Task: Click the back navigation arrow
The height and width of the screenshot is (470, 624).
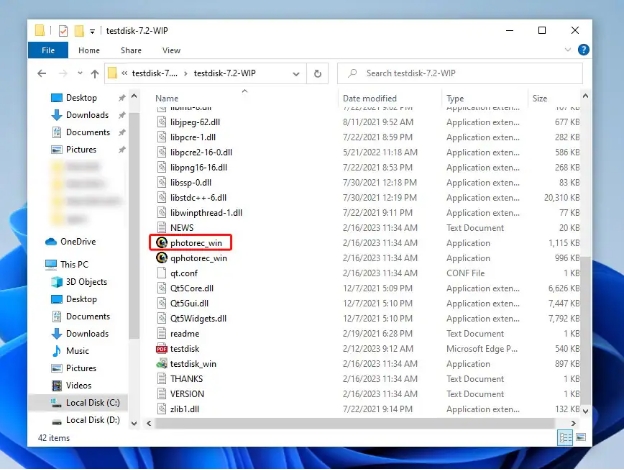Action: click(42, 73)
